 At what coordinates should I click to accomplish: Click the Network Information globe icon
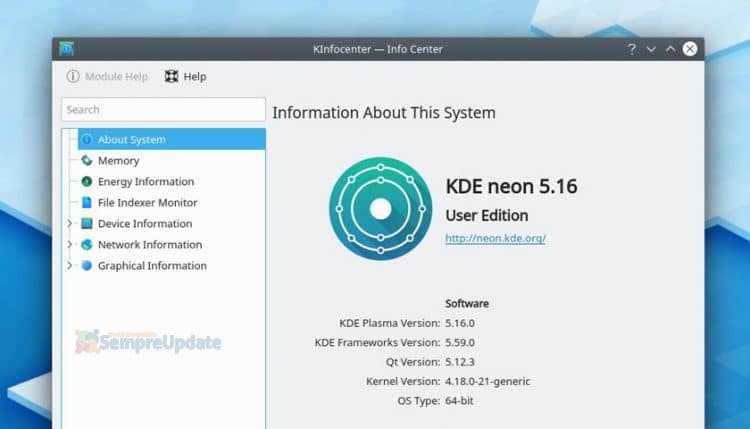coord(87,244)
